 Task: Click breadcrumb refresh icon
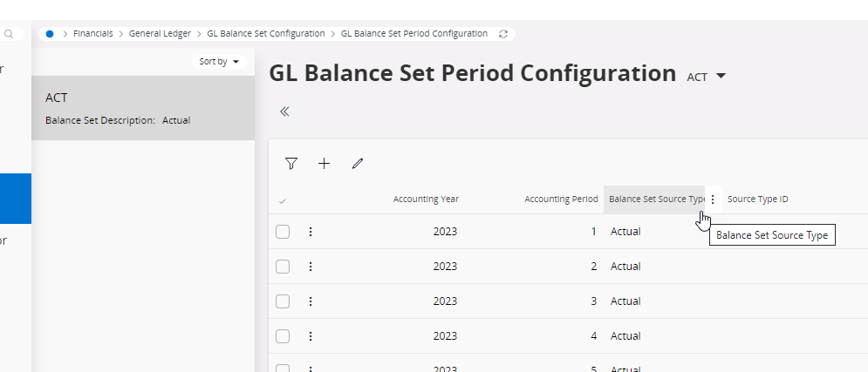pyautogui.click(x=502, y=34)
